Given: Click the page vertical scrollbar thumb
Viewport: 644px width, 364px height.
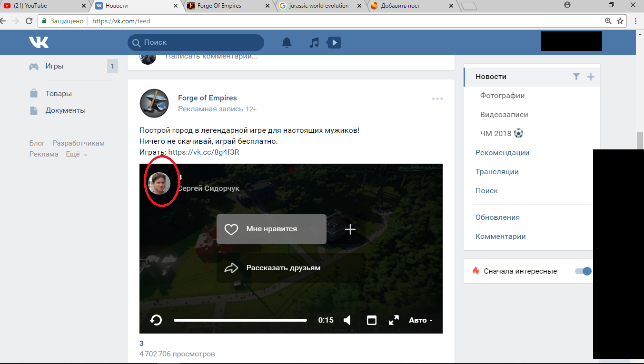Looking at the screenshot, I should click(640, 140).
